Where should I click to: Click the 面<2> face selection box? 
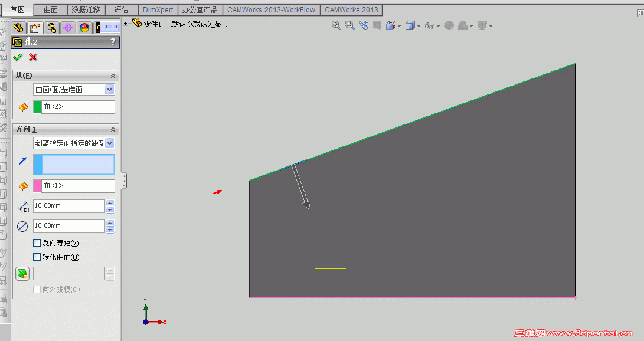pos(78,107)
